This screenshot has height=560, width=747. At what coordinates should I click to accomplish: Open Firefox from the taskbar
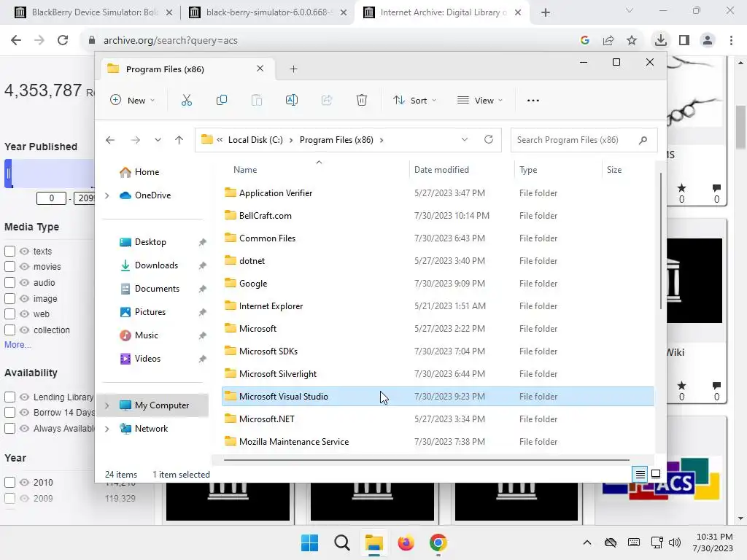[406, 542]
